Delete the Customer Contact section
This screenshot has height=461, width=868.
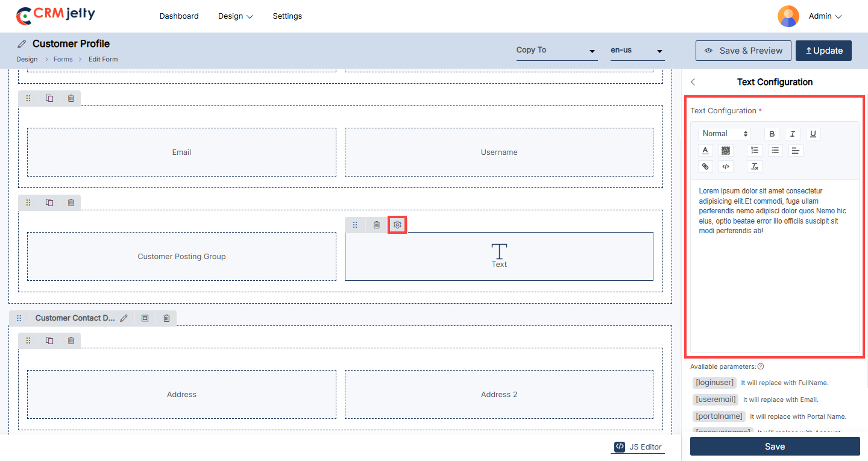click(166, 318)
